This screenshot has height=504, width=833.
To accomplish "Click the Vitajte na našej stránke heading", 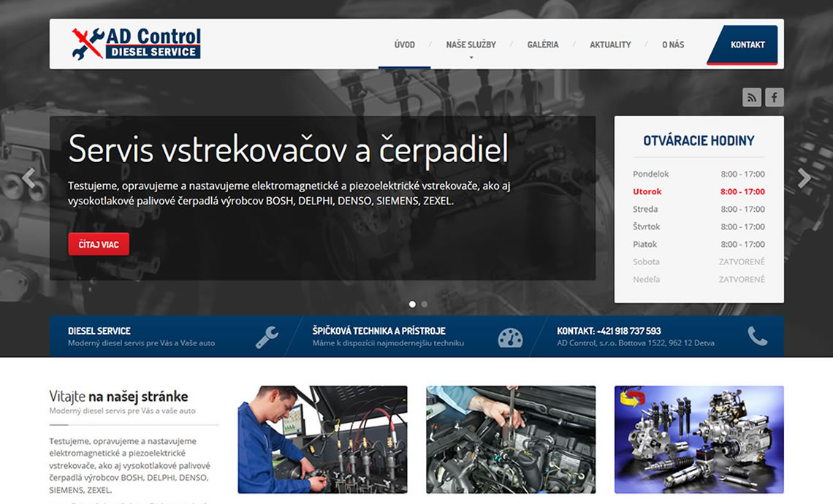I will [x=118, y=397].
